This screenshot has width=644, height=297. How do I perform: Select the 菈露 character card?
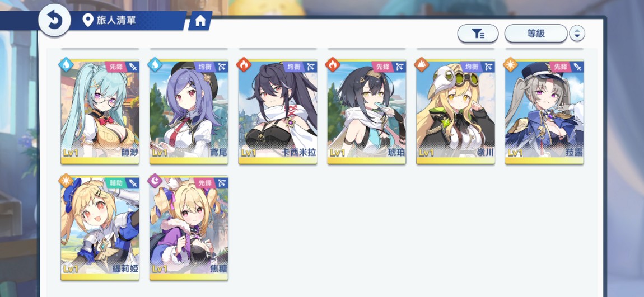pyautogui.click(x=544, y=111)
